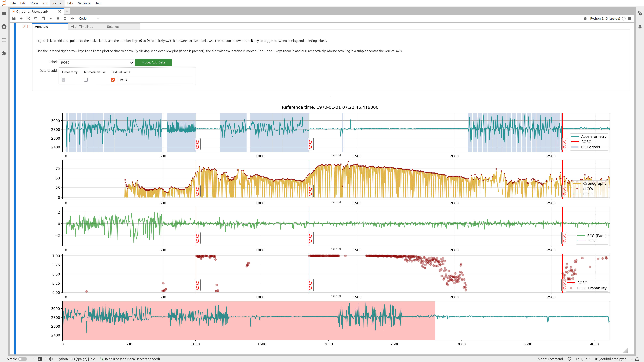Open the notifications bell in status bar
Image resolution: width=644 pixels, height=362 pixels.
[637, 359]
